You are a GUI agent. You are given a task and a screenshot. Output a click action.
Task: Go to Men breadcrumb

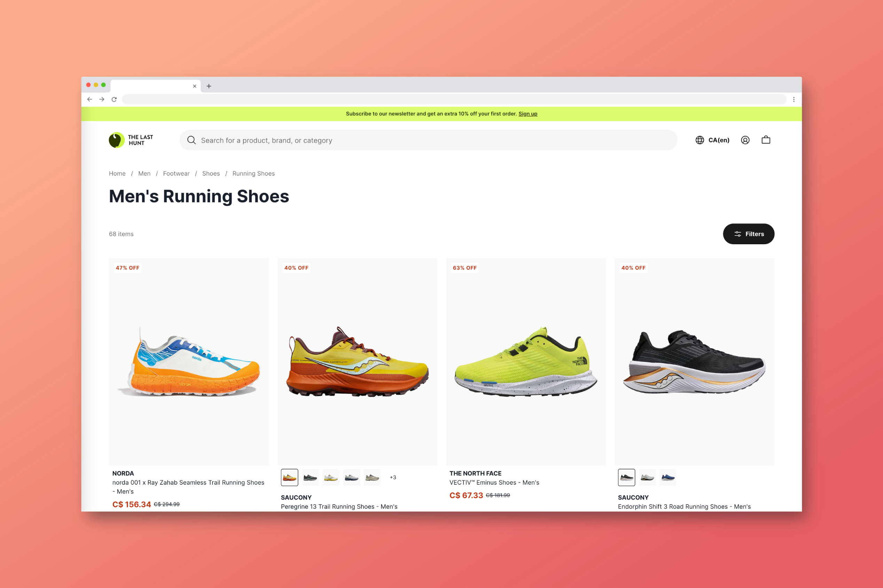pyautogui.click(x=144, y=174)
